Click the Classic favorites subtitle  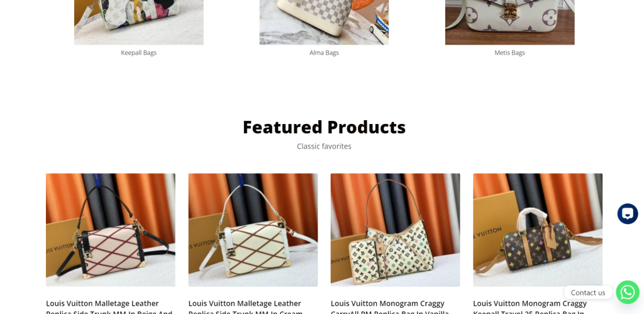[x=324, y=147]
